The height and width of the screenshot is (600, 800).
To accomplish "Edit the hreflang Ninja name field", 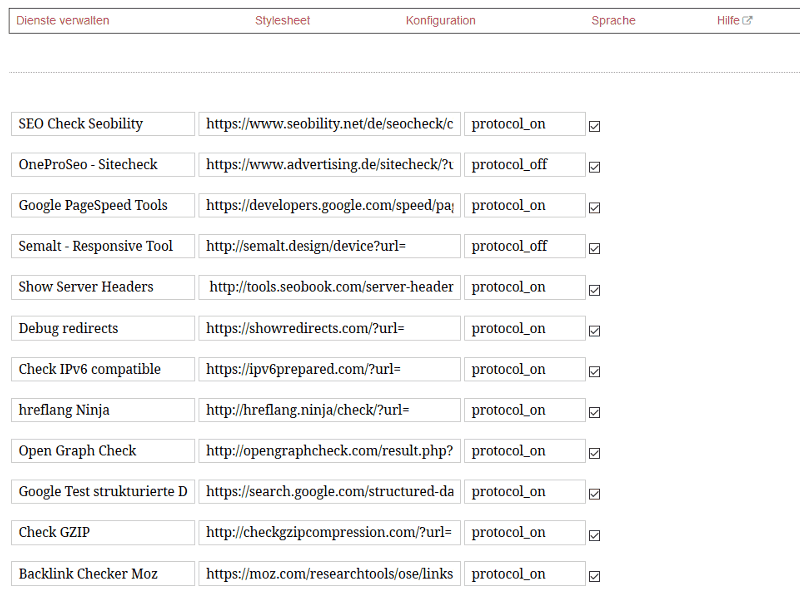I will (103, 410).
